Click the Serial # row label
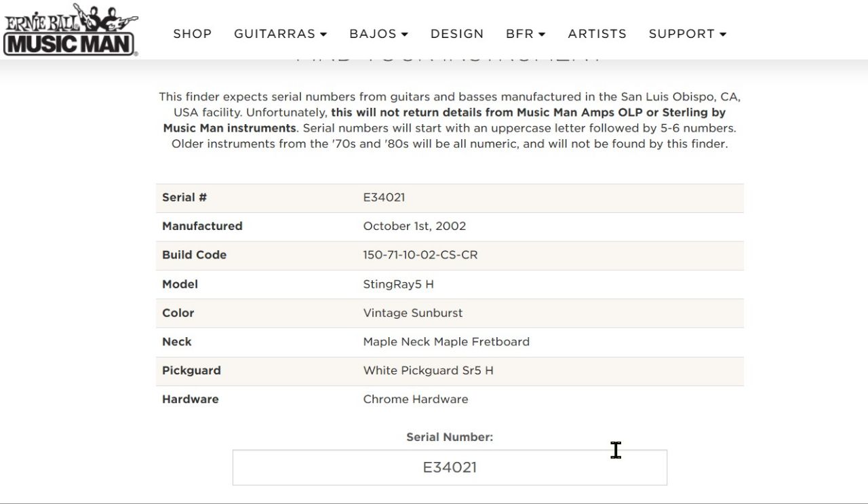868x504 pixels. (x=184, y=197)
